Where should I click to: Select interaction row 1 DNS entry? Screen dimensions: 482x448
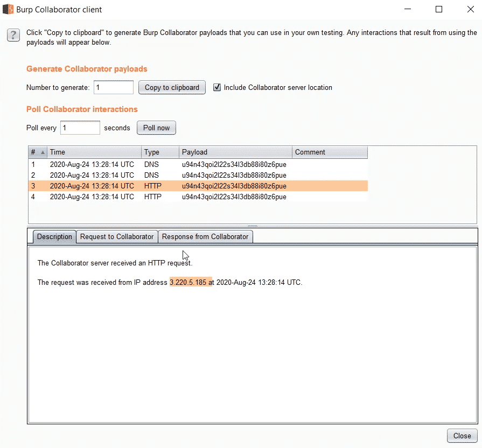pyautogui.click(x=198, y=164)
